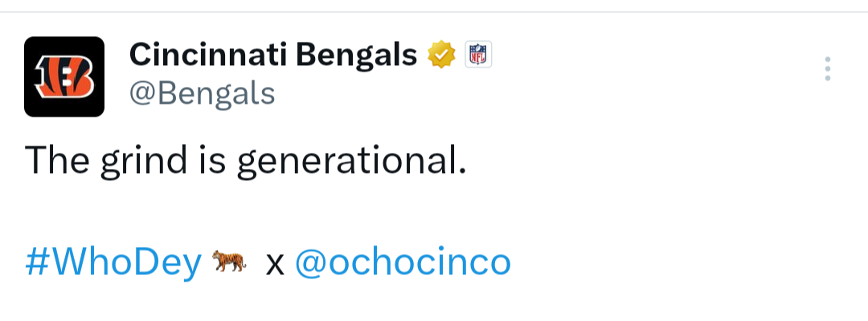Tap the word 'grind' in the tweet
Image resolution: width=868 pixels, height=321 pixels.
coord(144,162)
